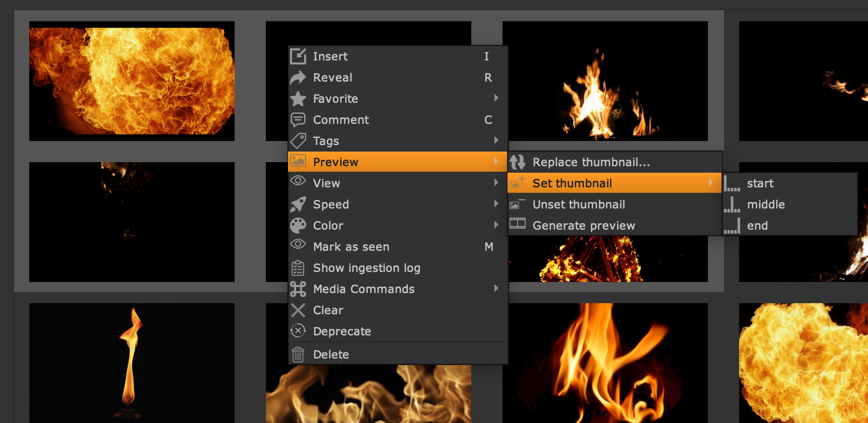This screenshot has height=423, width=868.
Task: Select the fireball thumbnail in top-left
Action: click(132, 81)
